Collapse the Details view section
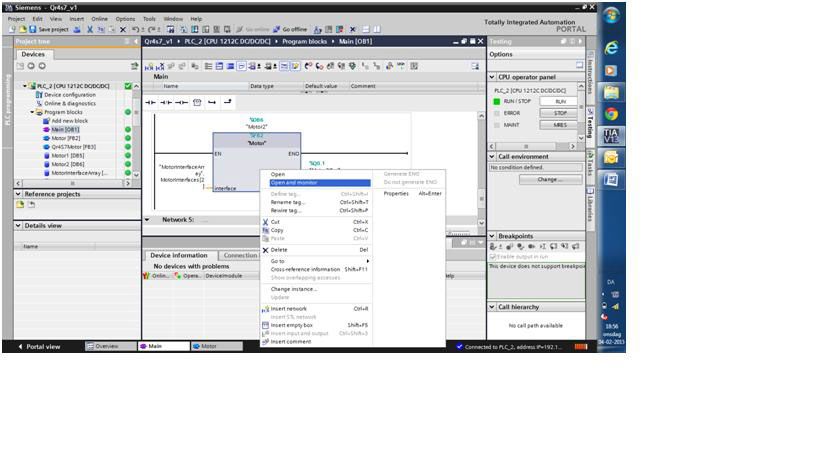The image size is (819, 460). pos(18,226)
